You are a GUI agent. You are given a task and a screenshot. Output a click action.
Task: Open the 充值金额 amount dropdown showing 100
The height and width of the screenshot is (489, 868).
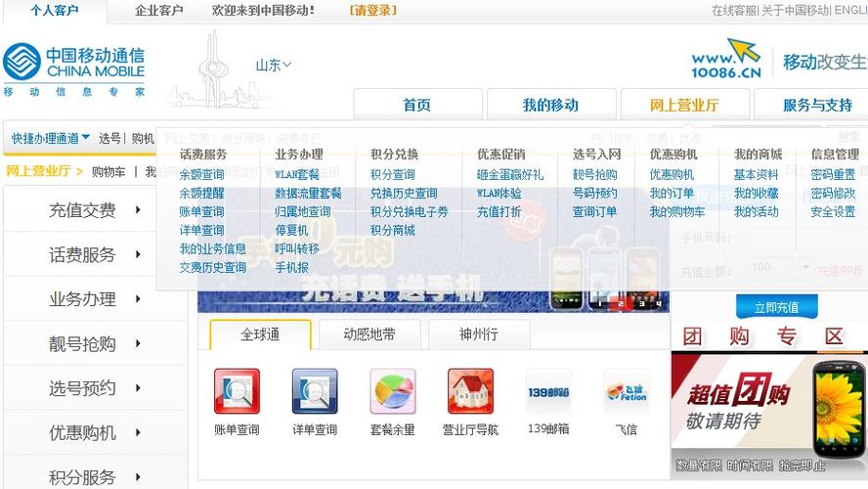tap(781, 267)
